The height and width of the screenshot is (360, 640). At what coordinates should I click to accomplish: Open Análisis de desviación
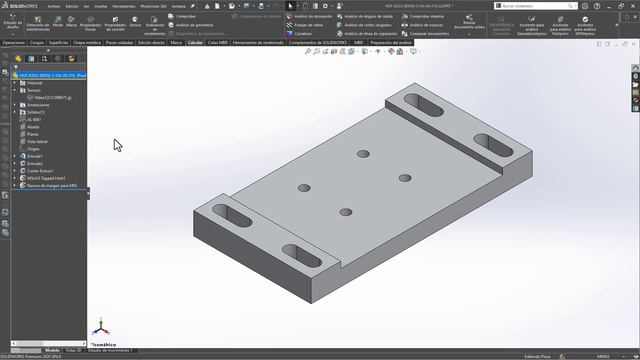point(309,16)
